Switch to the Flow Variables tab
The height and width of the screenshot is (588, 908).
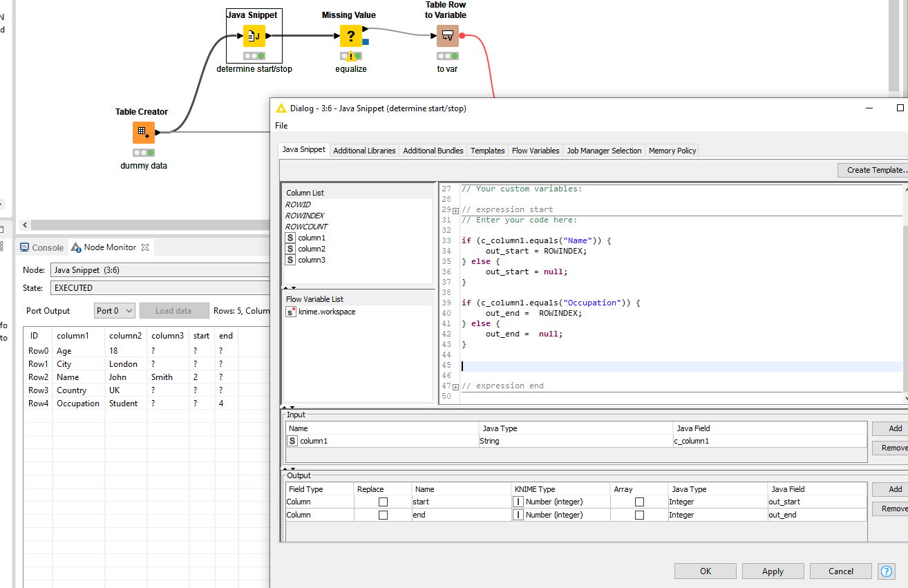(535, 150)
